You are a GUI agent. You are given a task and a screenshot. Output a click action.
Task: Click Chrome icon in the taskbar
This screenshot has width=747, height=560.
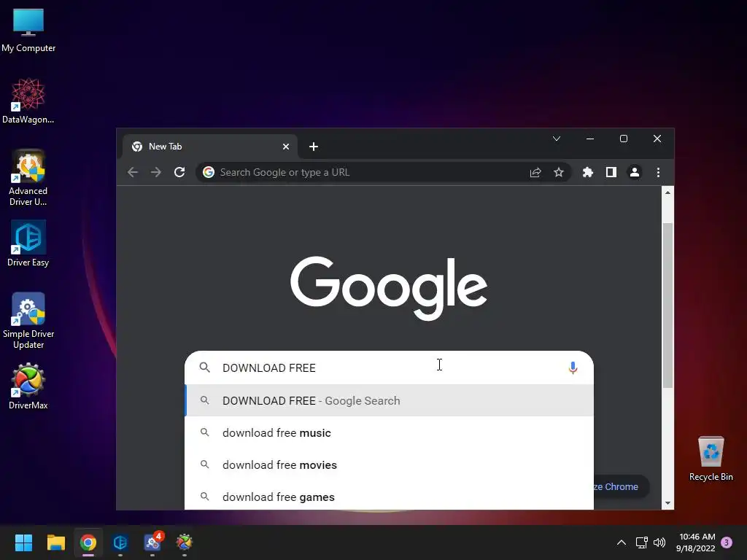(88, 542)
